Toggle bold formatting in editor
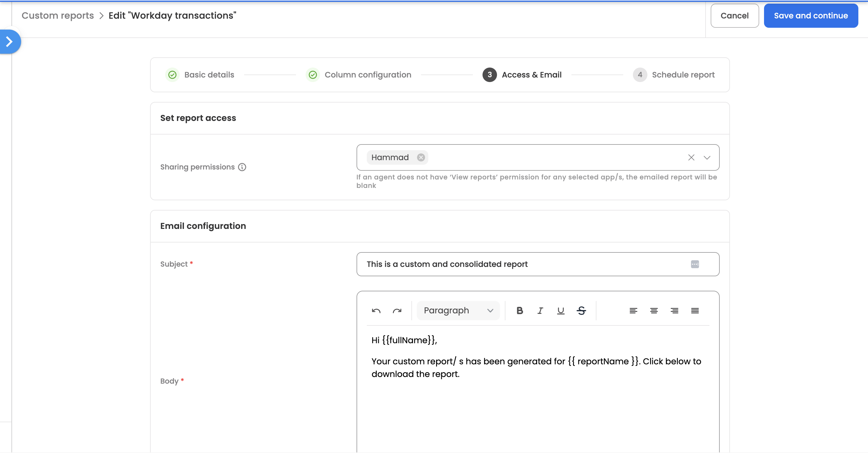 (520, 311)
